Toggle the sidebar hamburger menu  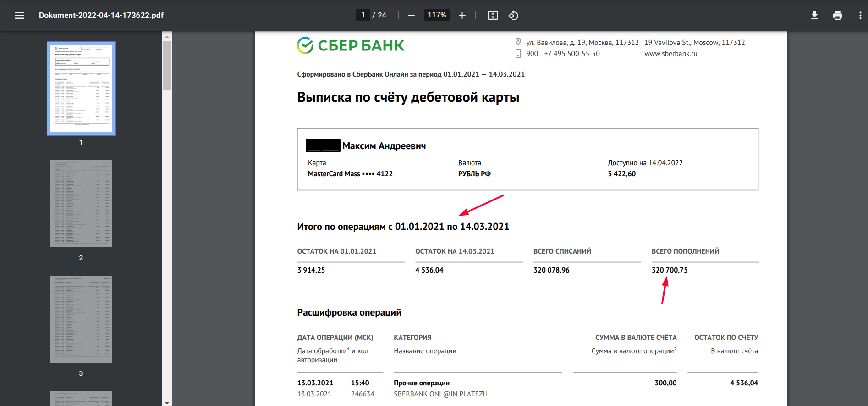[19, 16]
